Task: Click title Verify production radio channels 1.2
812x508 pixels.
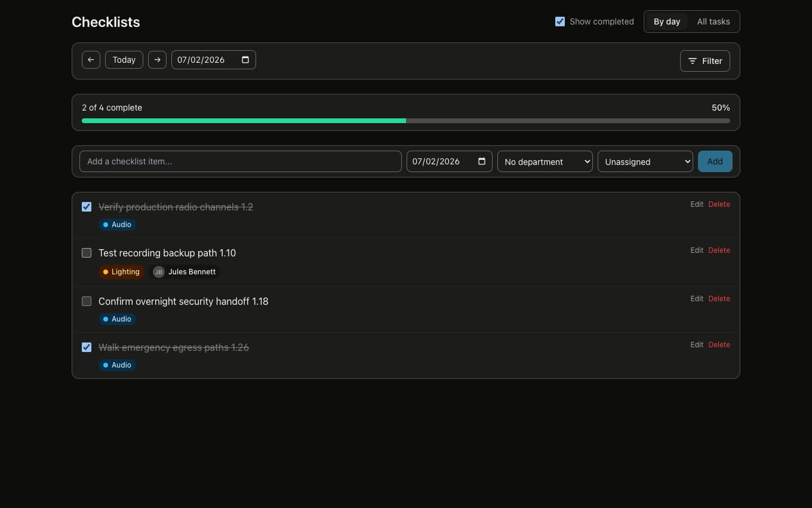Action: [176, 207]
